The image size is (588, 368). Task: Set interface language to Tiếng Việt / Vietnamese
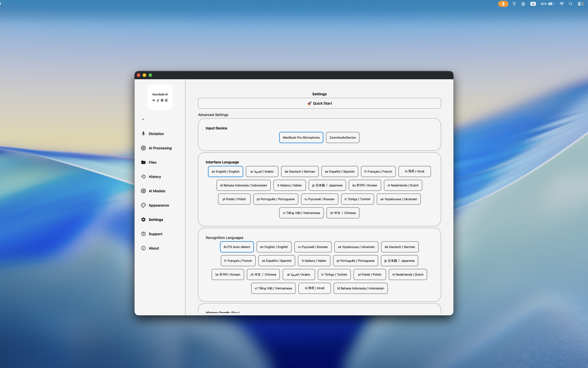301,213
